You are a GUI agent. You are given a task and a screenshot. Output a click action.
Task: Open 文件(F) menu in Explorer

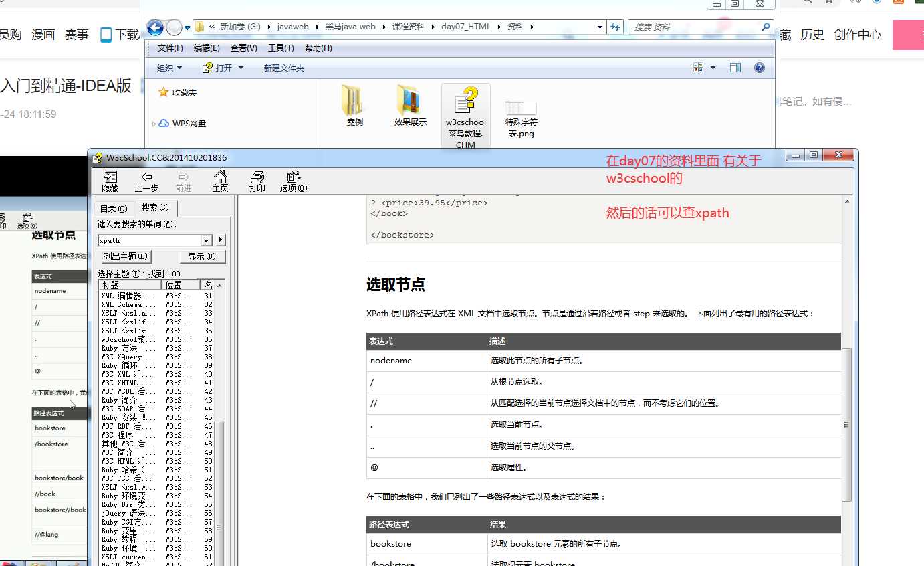coord(170,48)
